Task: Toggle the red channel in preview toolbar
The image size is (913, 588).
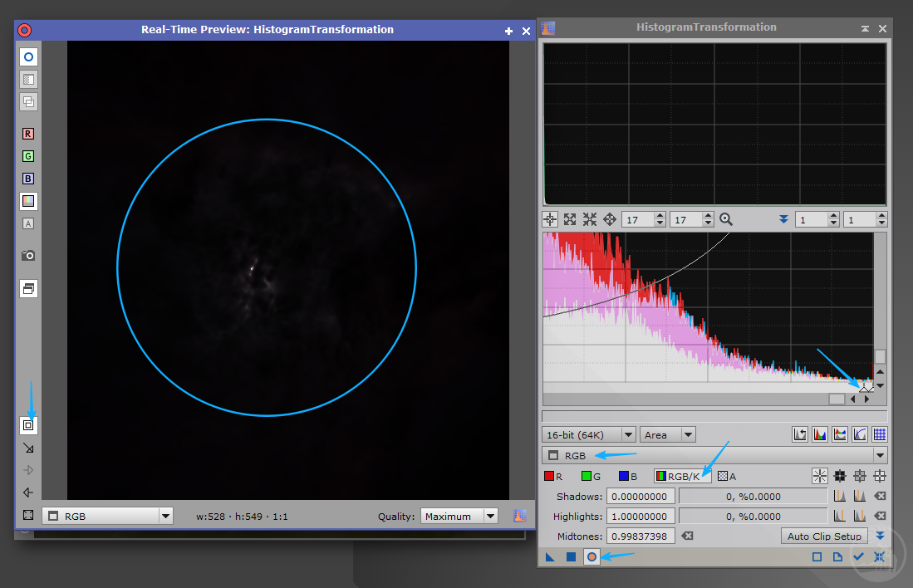Action: pyautogui.click(x=28, y=134)
